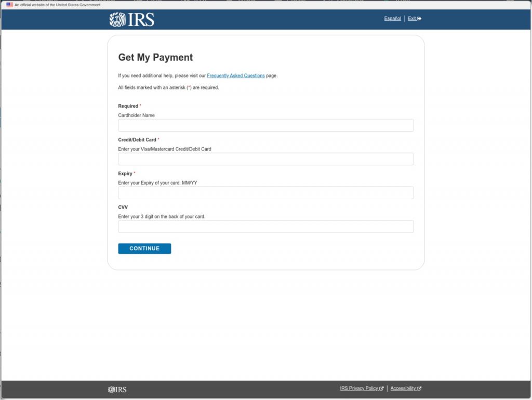
Task: Open the Frequently Asked Questions page link
Action: (235, 76)
